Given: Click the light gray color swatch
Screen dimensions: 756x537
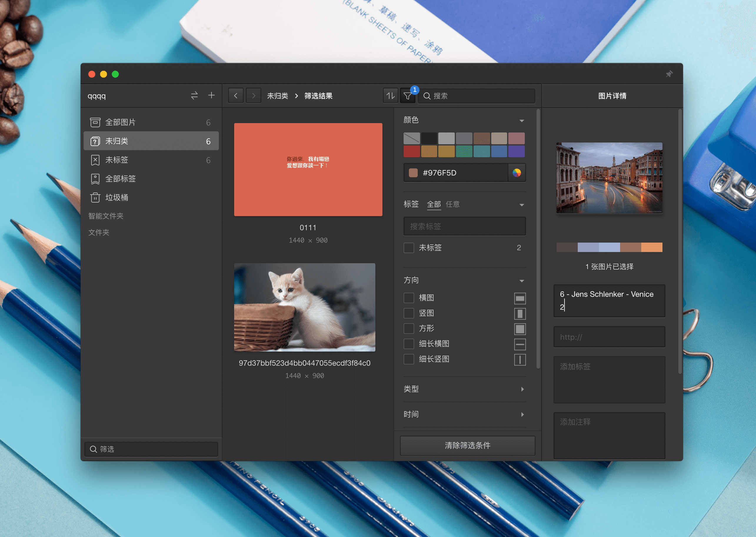Looking at the screenshot, I should pos(447,139).
